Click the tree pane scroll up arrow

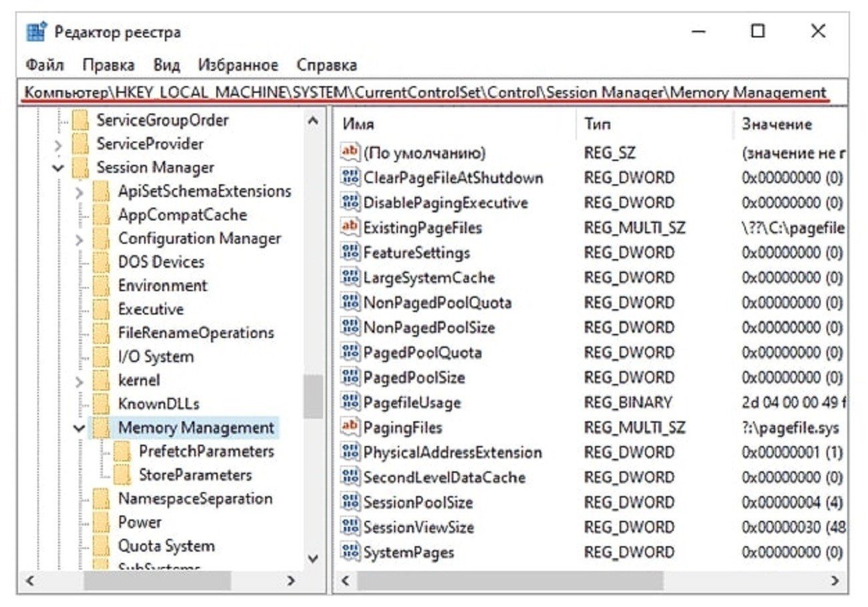312,122
